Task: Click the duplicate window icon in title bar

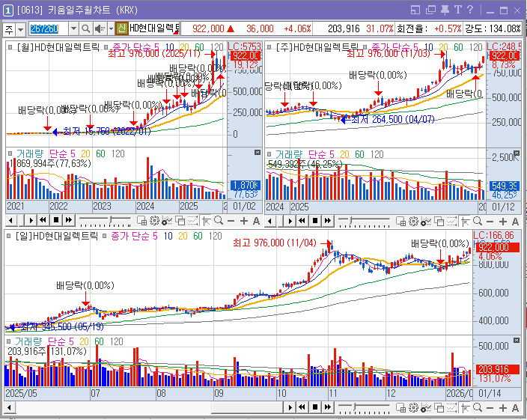Action: [430, 10]
